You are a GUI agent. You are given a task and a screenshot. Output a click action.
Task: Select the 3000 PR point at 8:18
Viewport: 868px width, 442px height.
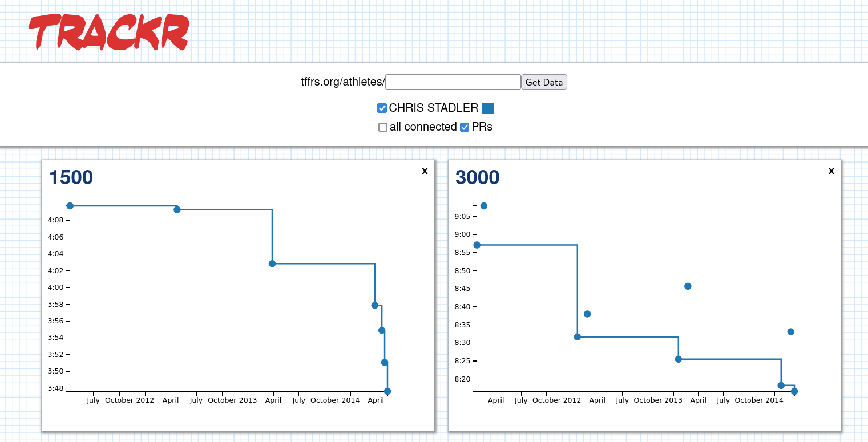point(781,386)
